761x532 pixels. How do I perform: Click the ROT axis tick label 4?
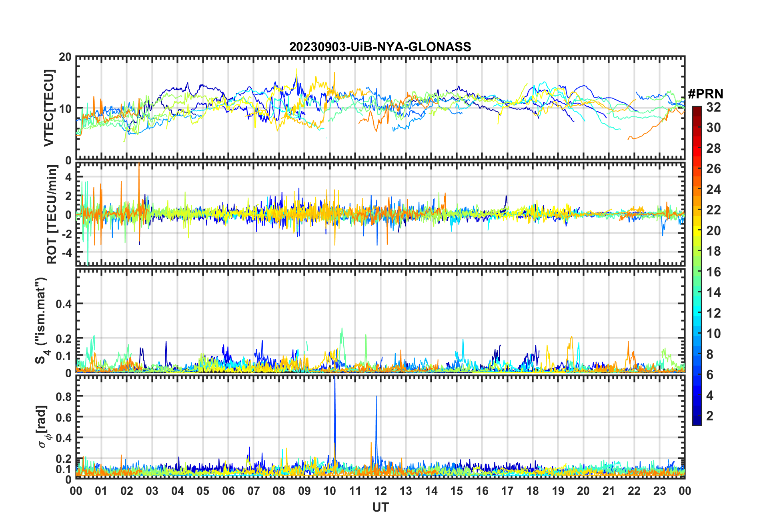69,177
